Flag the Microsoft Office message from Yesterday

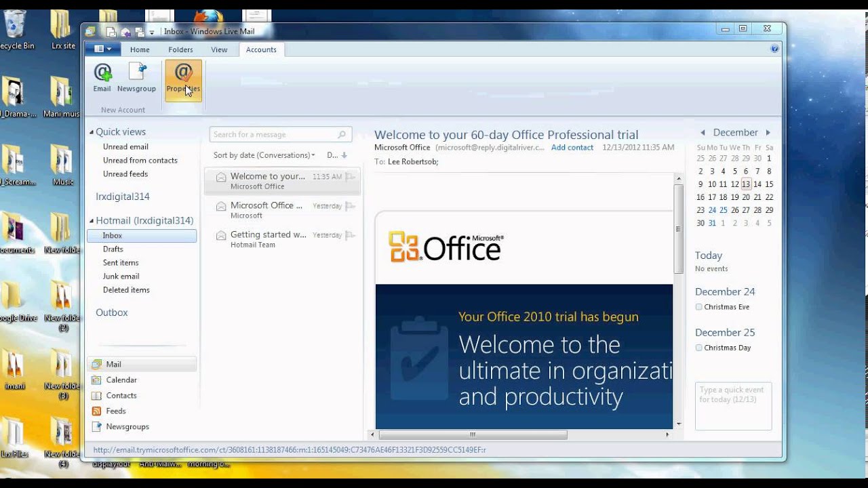[351, 206]
